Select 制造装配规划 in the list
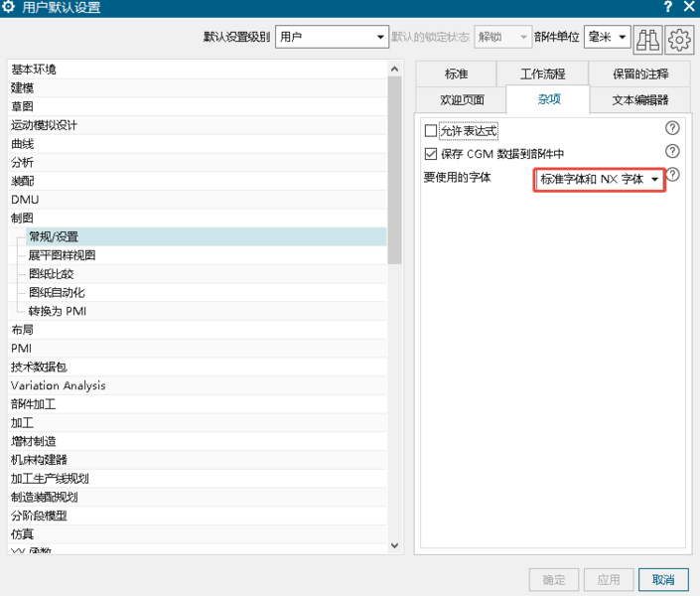This screenshot has width=700, height=596. click(x=198, y=498)
